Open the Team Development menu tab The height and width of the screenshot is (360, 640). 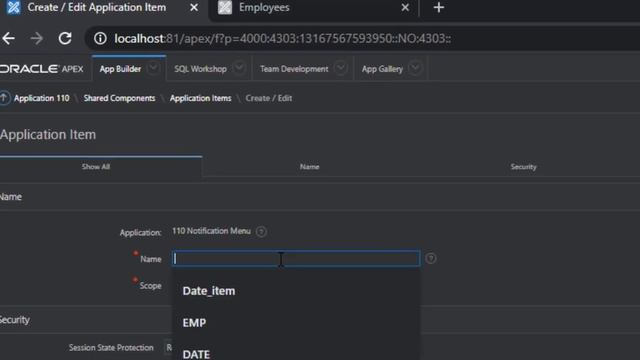click(294, 69)
